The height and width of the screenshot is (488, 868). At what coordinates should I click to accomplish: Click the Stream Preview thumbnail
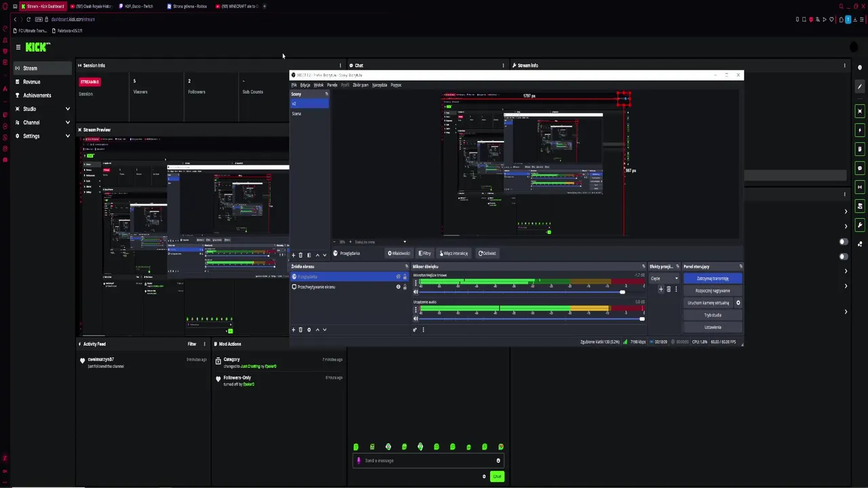[x=183, y=235]
